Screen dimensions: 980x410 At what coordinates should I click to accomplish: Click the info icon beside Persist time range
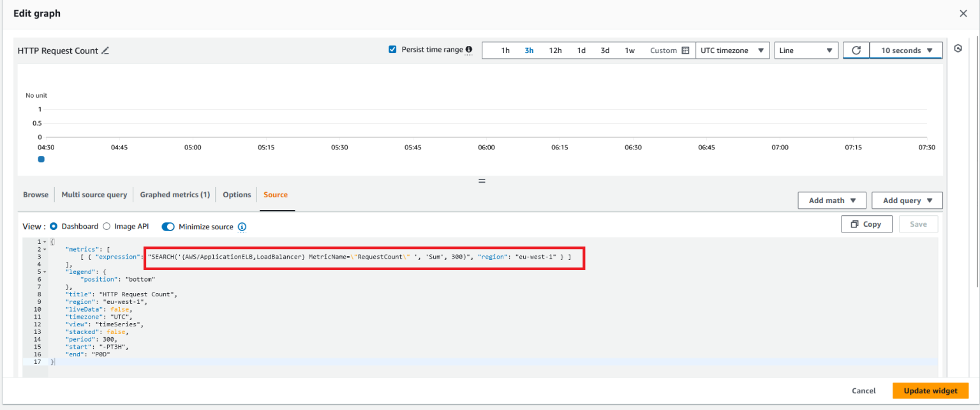pos(470,49)
